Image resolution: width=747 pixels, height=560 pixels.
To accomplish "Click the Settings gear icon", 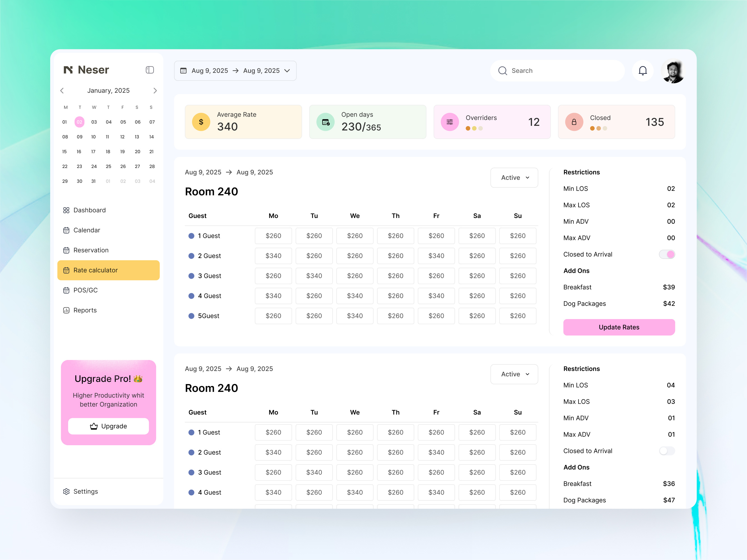I will tap(66, 491).
